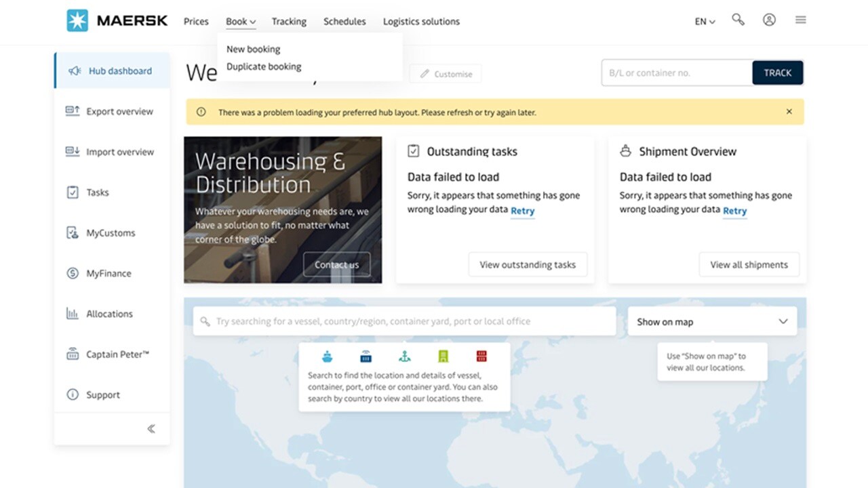
Task: Open MyFinance in the sidebar
Action: 108,273
